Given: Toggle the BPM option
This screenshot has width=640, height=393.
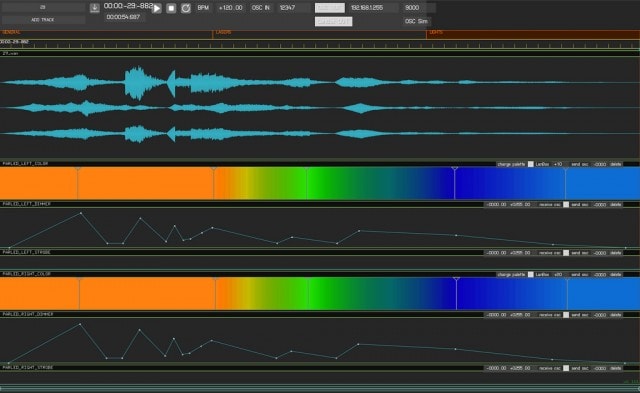Looking at the screenshot, I should pos(203,8).
